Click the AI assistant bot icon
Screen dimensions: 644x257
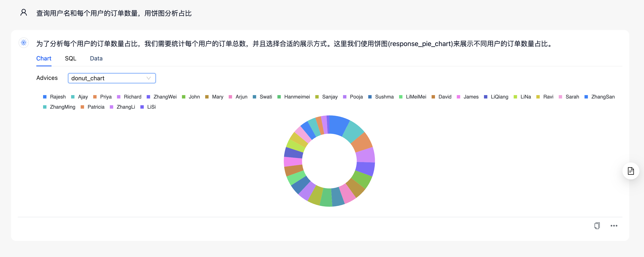coord(24,43)
